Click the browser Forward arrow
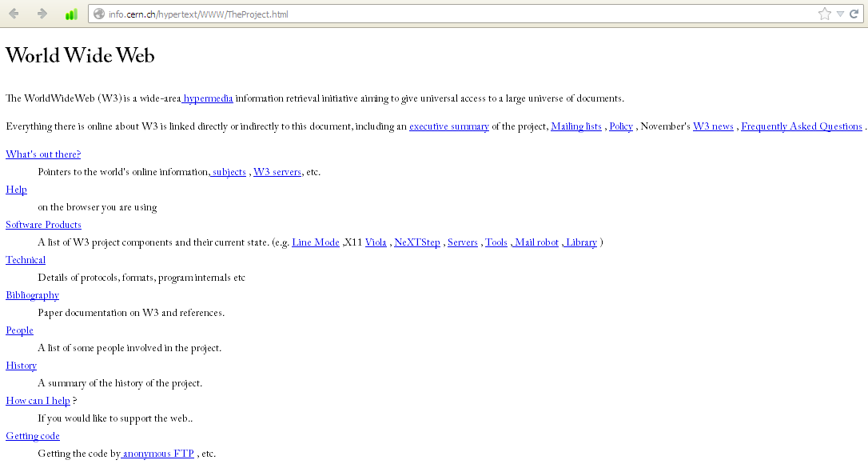This screenshot has width=868, height=468. (42, 14)
